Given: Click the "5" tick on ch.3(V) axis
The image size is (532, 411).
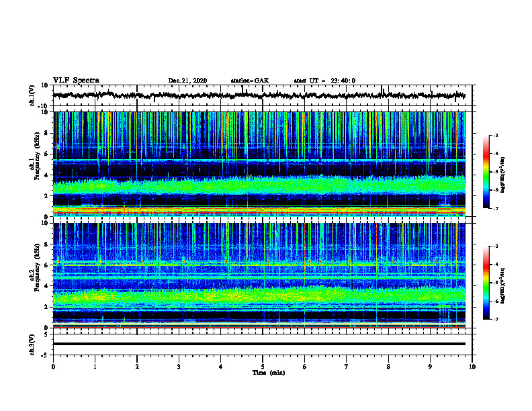Looking at the screenshot, I should tap(47, 334).
